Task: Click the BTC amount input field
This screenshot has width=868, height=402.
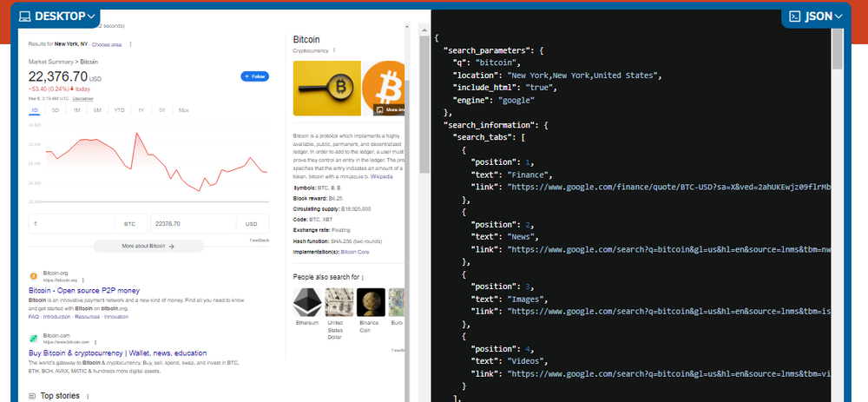Action: (71, 224)
